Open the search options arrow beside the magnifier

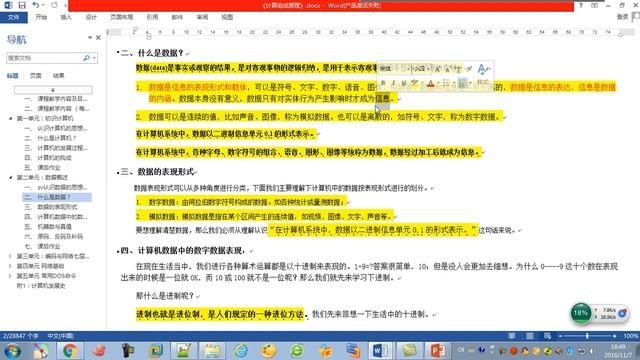94,58
